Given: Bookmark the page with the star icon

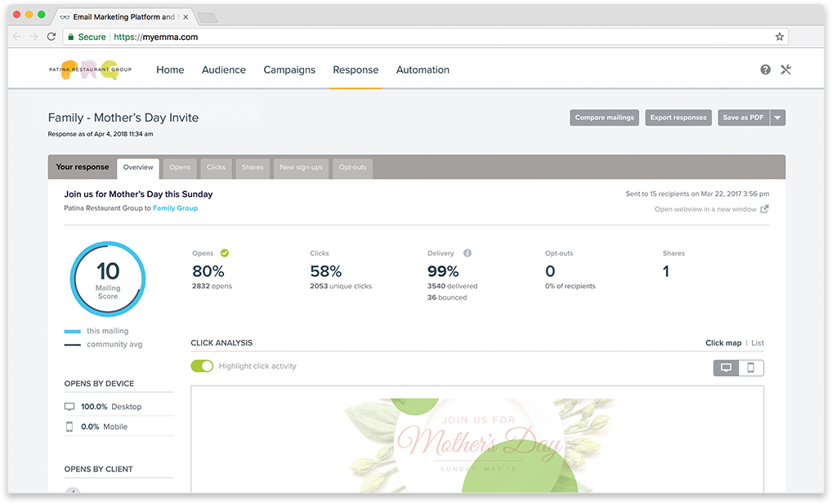Looking at the screenshot, I should click(780, 37).
